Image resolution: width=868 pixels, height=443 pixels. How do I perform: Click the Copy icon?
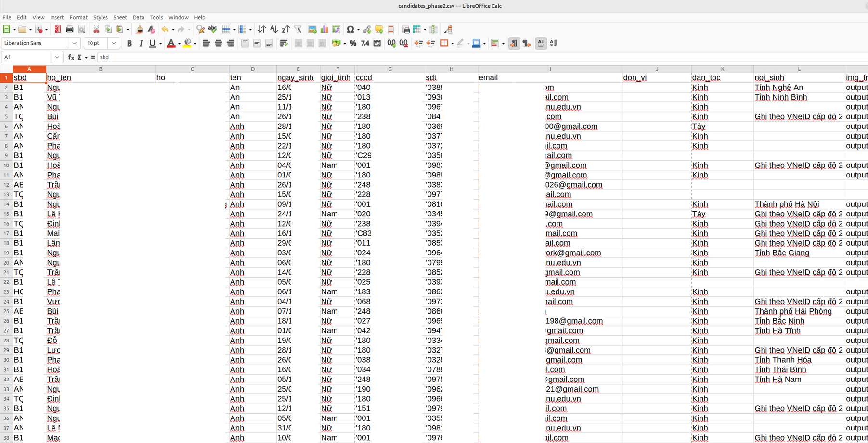pos(108,29)
